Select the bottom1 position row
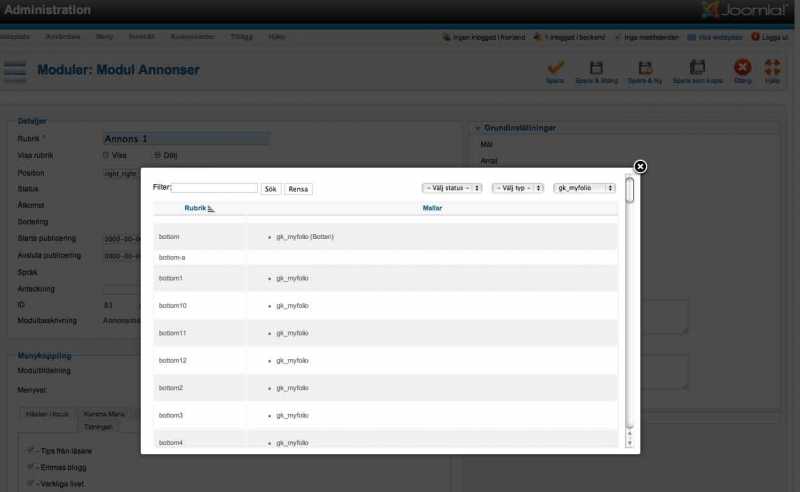 (x=385, y=278)
